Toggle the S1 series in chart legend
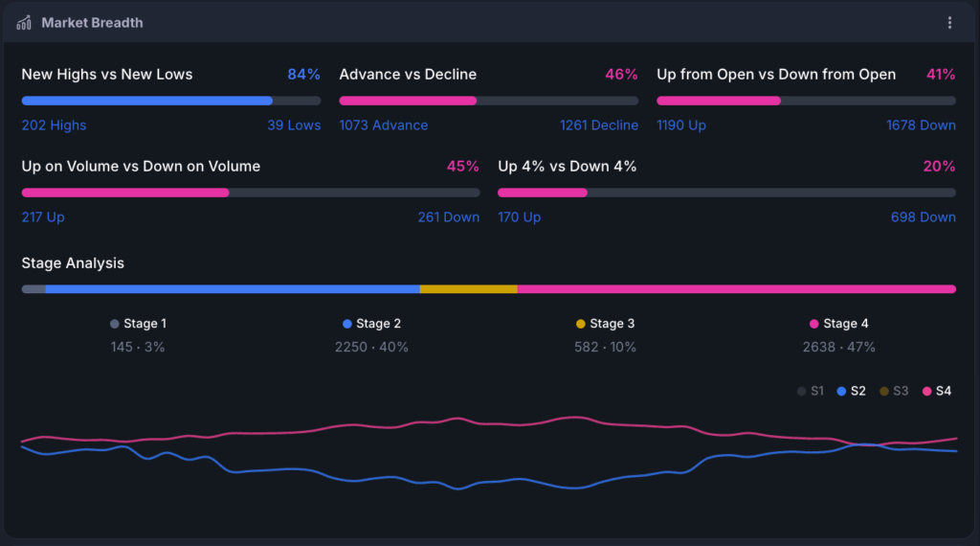Viewport: 980px width, 546px height. [x=811, y=391]
